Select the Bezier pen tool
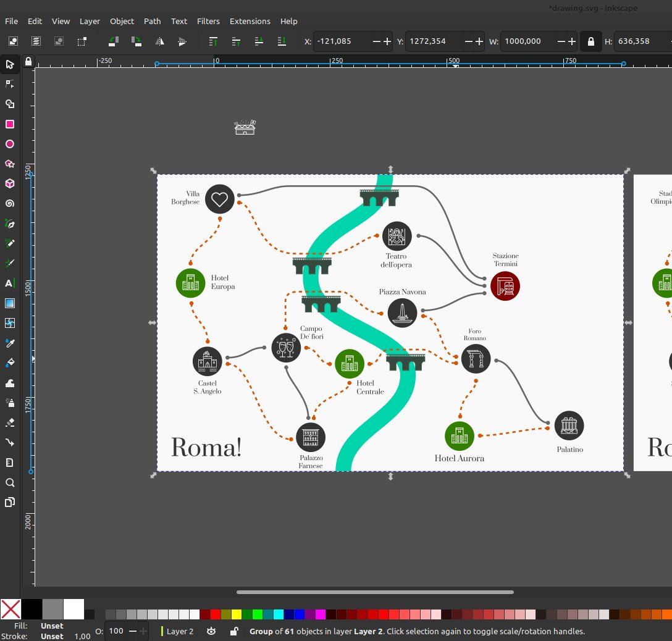 click(x=10, y=224)
